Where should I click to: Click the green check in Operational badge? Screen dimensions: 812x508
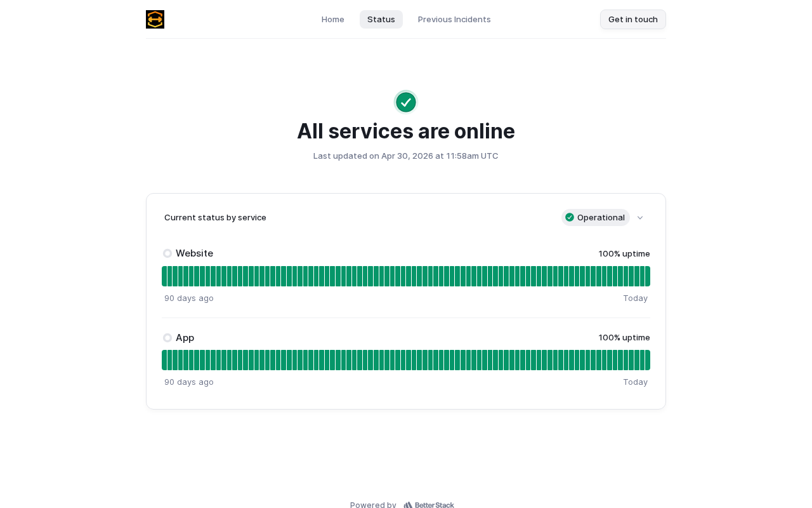[570, 217]
